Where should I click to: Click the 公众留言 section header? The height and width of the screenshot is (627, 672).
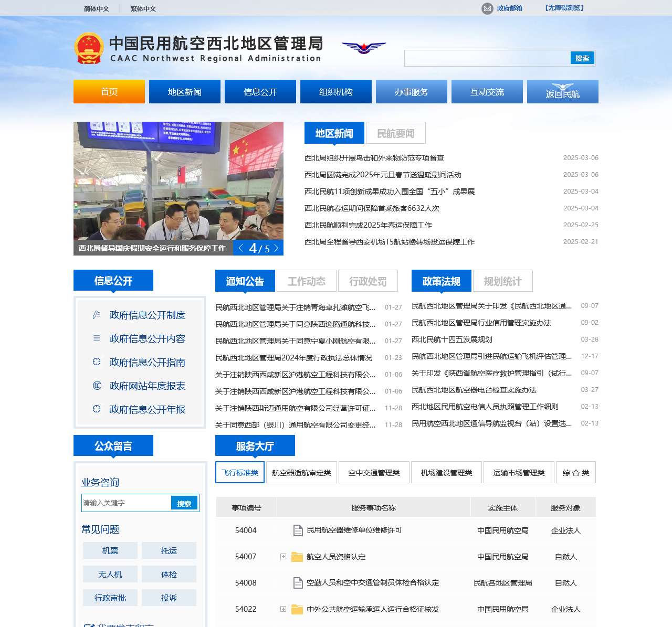tap(113, 445)
